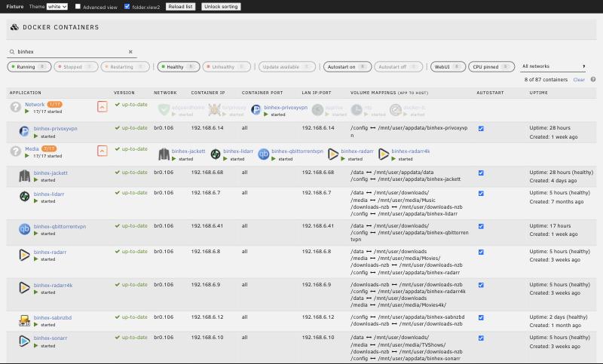Open the binhex-sonarr container name link
Viewport: 603px width, 364px height.
pyautogui.click(x=51, y=338)
